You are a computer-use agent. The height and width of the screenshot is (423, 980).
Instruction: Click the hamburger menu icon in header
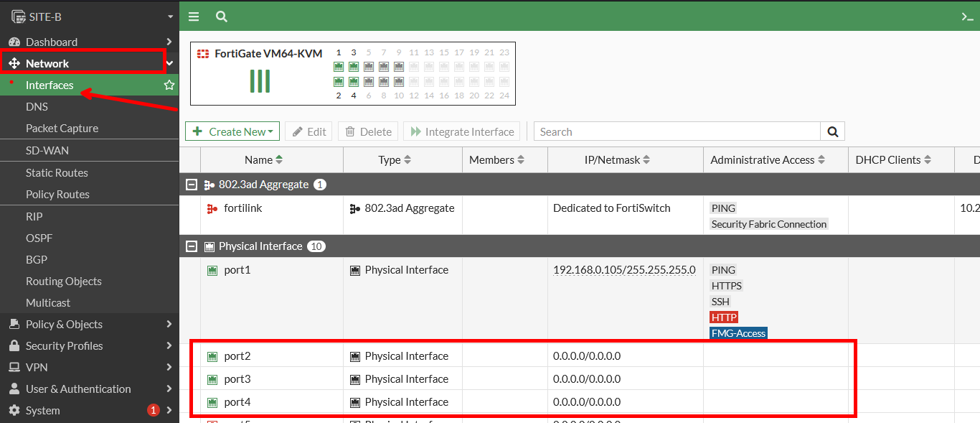coord(194,17)
